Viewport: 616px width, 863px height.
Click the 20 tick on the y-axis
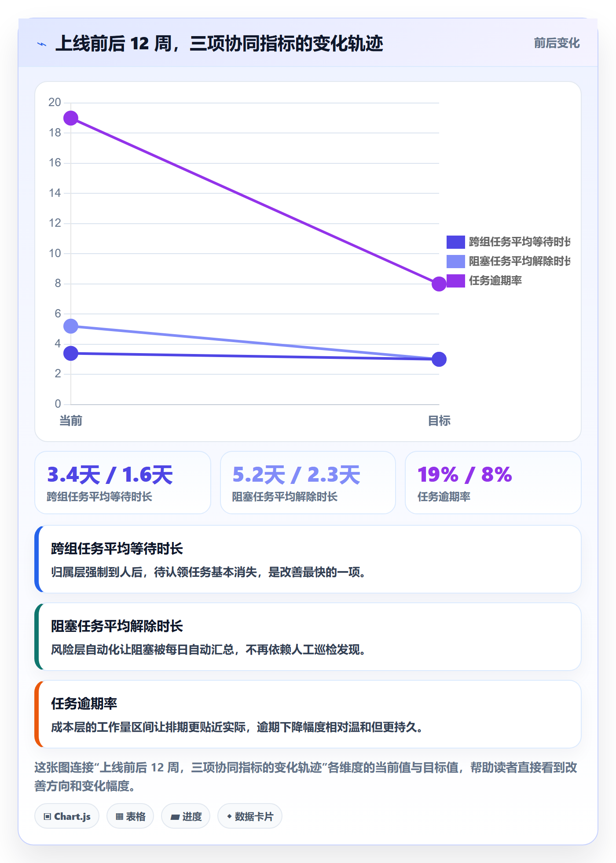pyautogui.click(x=55, y=102)
